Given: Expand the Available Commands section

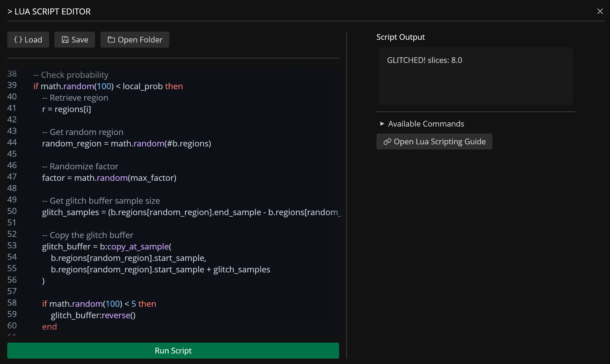Looking at the screenshot, I should tap(422, 124).
